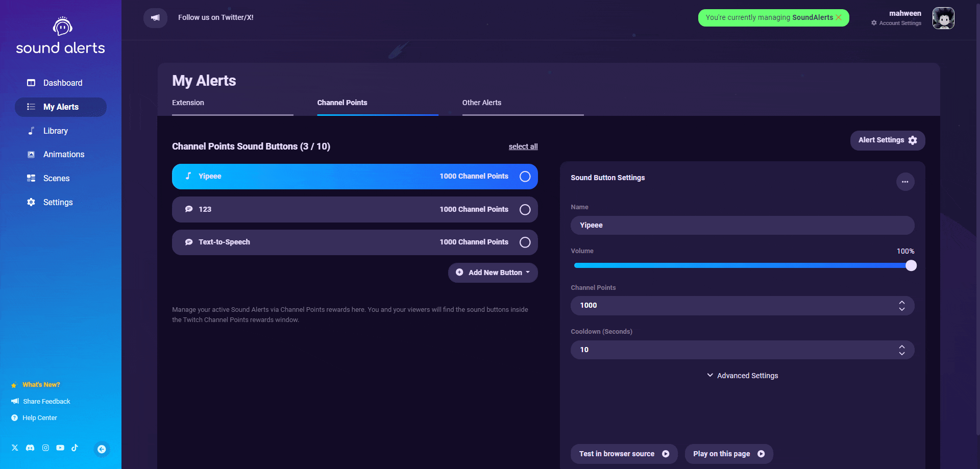This screenshot has height=469, width=980.
Task: Open the three-dot sound button menu
Action: click(x=905, y=182)
